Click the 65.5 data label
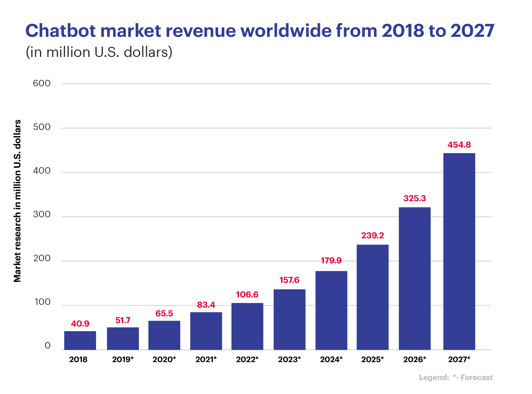This screenshot has height=394, width=532. tap(164, 314)
